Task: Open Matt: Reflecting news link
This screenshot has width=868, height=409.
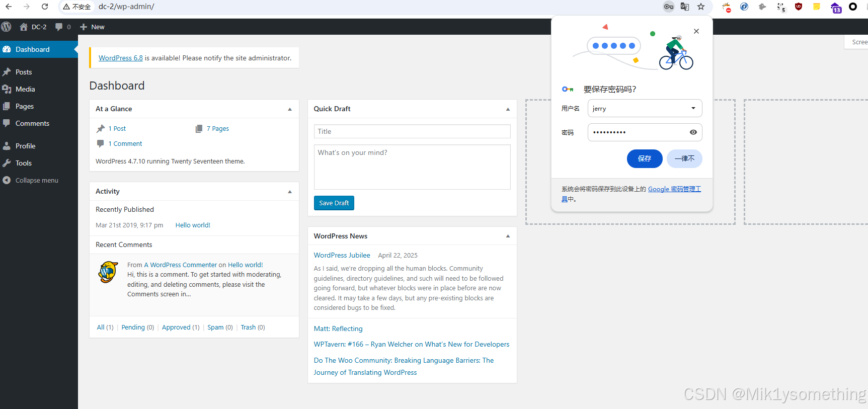Action: click(x=338, y=329)
